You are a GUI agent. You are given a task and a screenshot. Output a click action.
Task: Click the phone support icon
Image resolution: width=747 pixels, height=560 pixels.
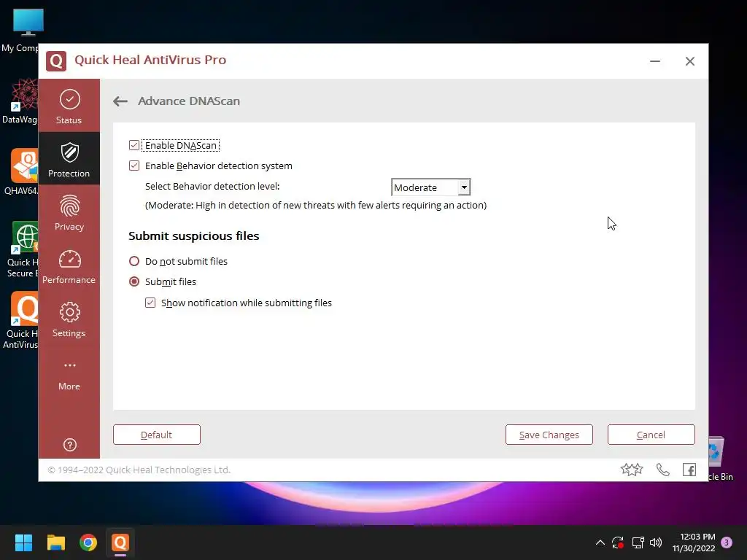[x=662, y=470]
